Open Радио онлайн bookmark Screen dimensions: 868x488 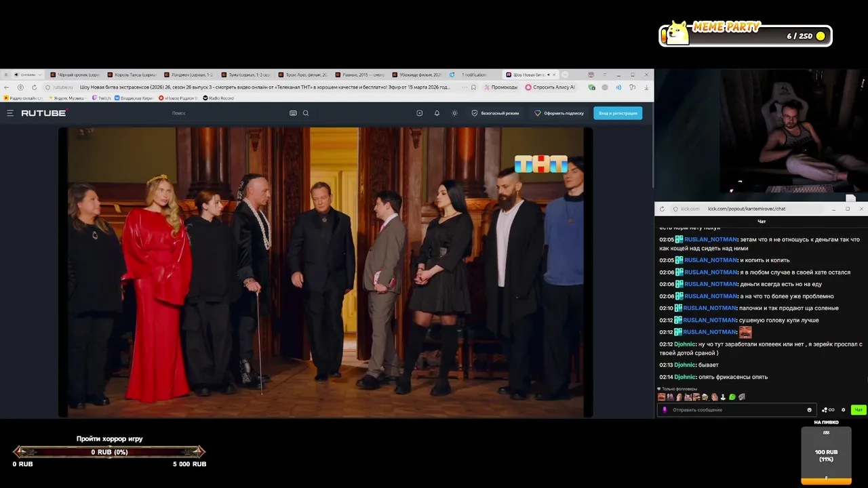click(x=23, y=98)
